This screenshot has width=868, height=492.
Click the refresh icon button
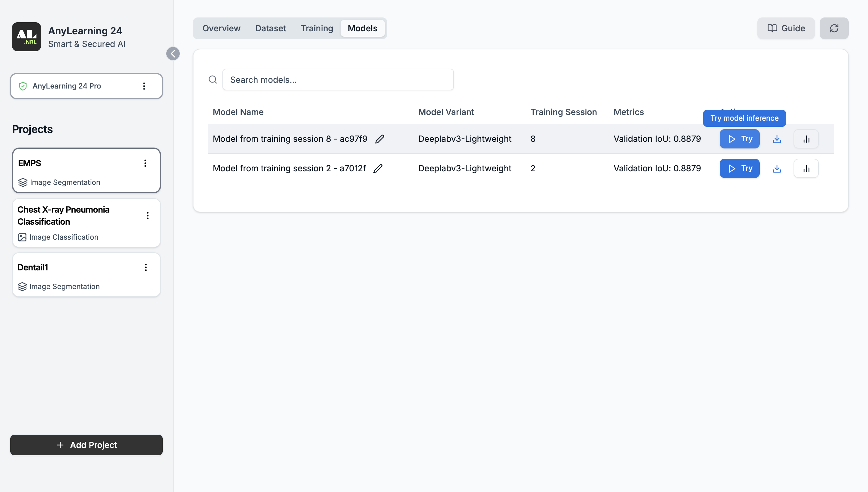tap(834, 28)
